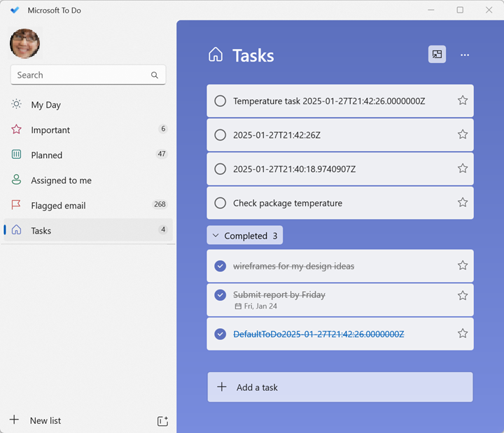The width and height of the screenshot is (504, 433).
Task: Click the Flagged email flag icon
Action: click(x=16, y=205)
